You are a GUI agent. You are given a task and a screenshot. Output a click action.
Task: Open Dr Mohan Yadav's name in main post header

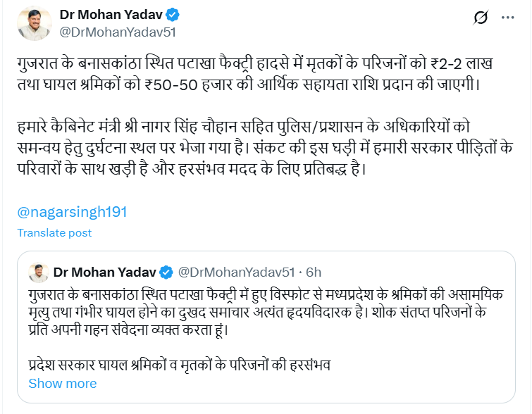[x=111, y=15]
